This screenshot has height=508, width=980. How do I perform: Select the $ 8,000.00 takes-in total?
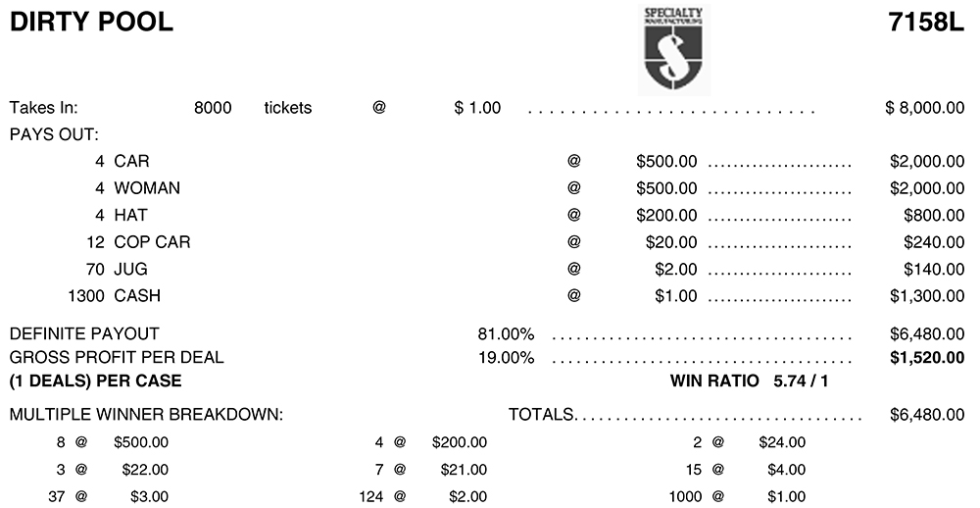point(924,108)
